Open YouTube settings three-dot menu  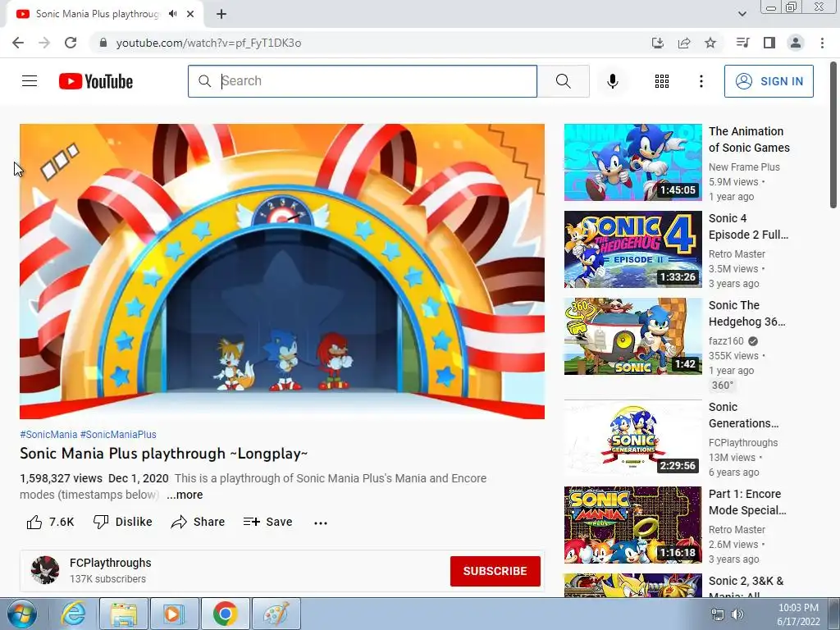click(x=701, y=81)
